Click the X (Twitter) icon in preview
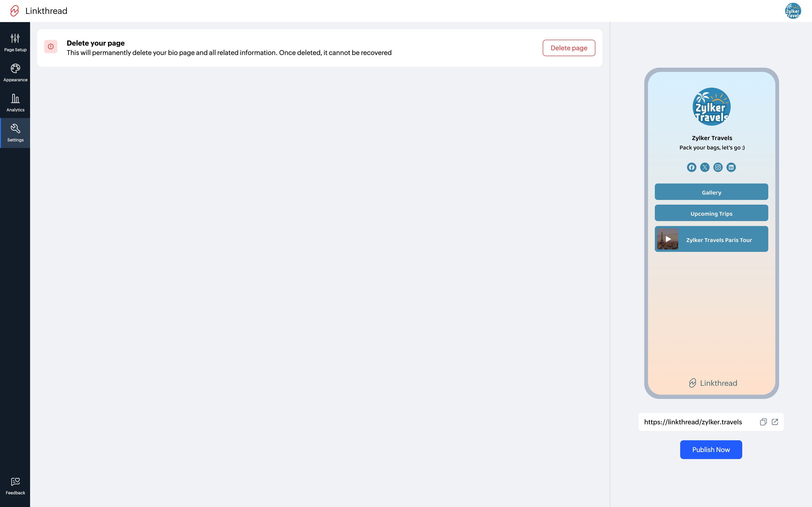812x507 pixels. (x=705, y=167)
